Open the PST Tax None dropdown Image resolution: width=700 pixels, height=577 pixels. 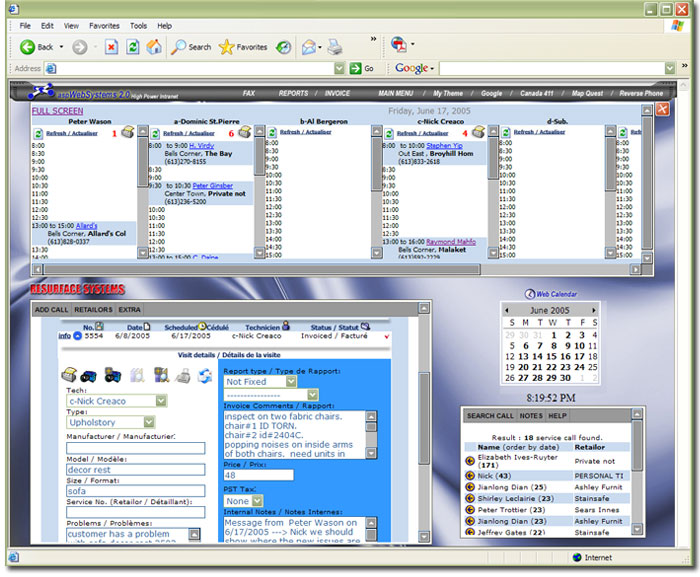258,501
